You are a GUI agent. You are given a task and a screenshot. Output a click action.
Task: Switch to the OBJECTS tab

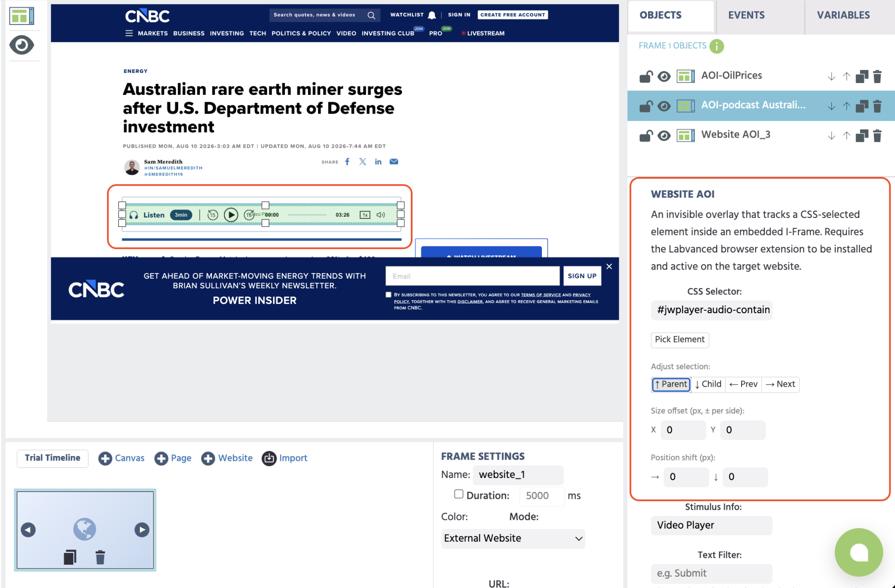pos(671,16)
